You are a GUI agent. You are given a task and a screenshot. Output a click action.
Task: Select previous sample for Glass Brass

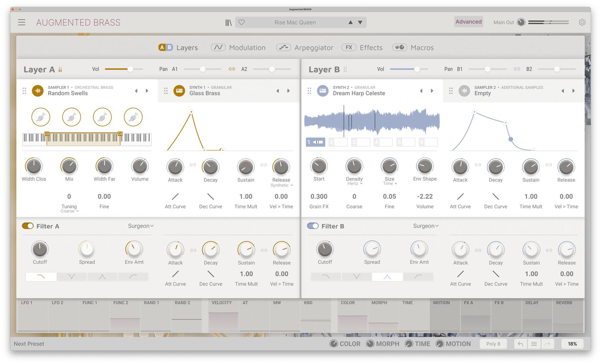pos(278,91)
